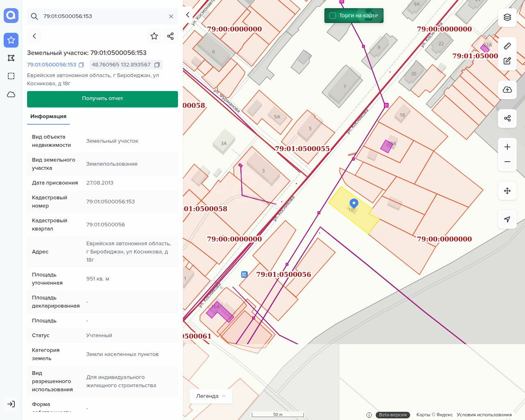The image size is (525, 420).
Task: Collapse the left information panel
Action: [x=188, y=15]
